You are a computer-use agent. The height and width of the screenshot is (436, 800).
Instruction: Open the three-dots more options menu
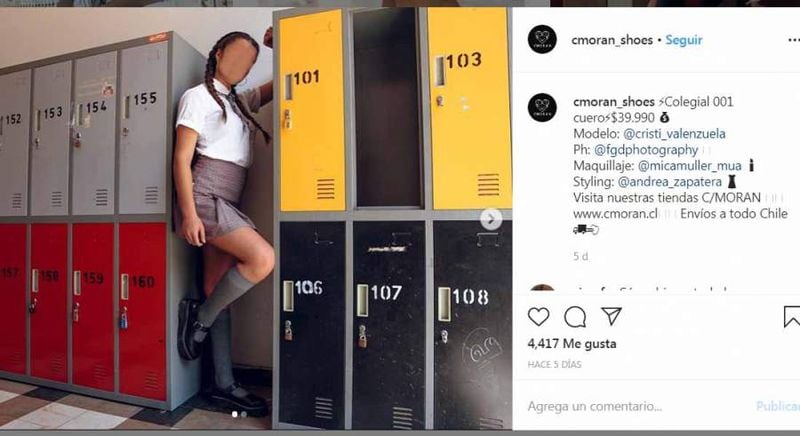[x=793, y=40]
